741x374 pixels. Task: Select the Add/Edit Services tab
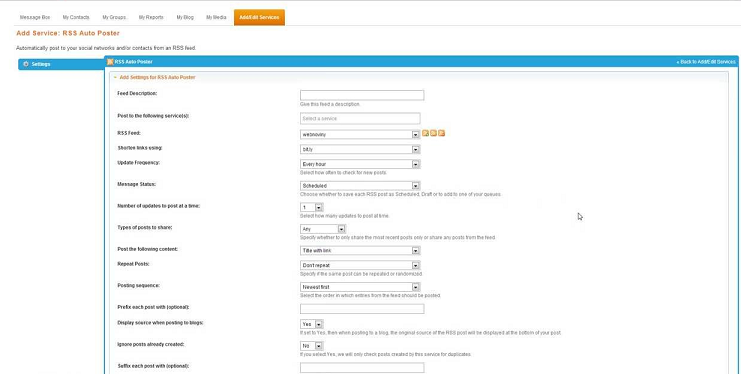click(x=259, y=17)
